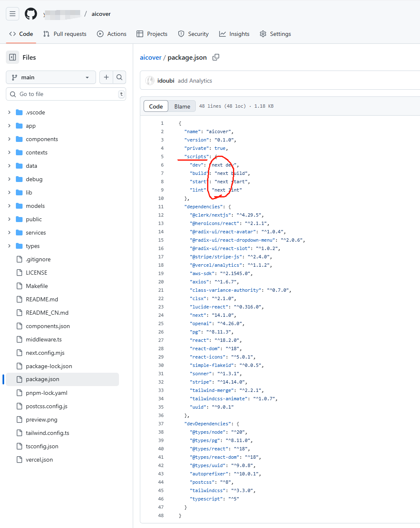
Task: Click the GitHub logo home icon
Action: tap(31, 14)
